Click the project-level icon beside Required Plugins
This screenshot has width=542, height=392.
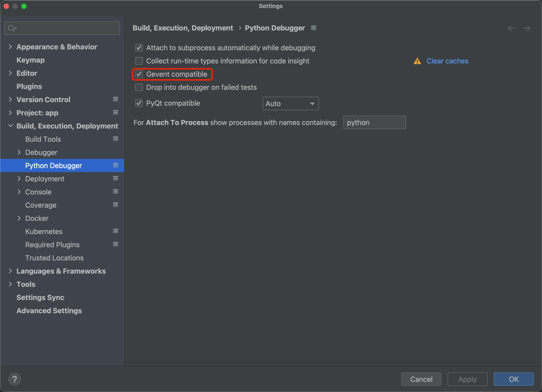coord(115,245)
